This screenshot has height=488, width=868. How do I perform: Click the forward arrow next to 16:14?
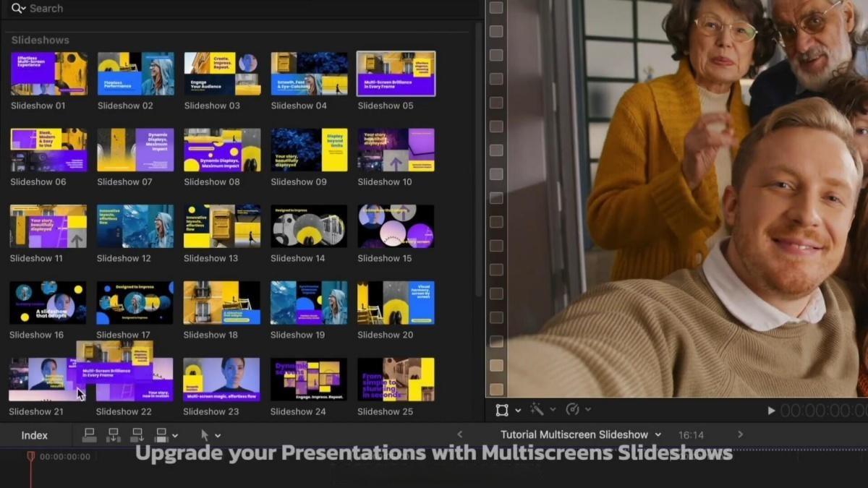click(x=740, y=435)
